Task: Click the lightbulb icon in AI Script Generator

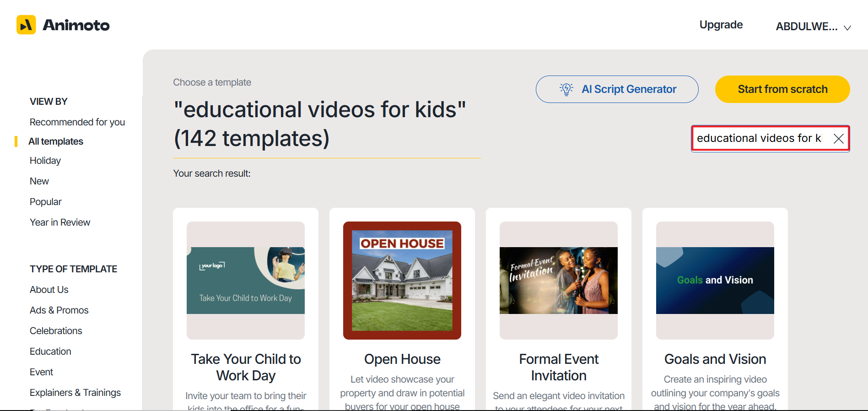Action: coord(566,89)
